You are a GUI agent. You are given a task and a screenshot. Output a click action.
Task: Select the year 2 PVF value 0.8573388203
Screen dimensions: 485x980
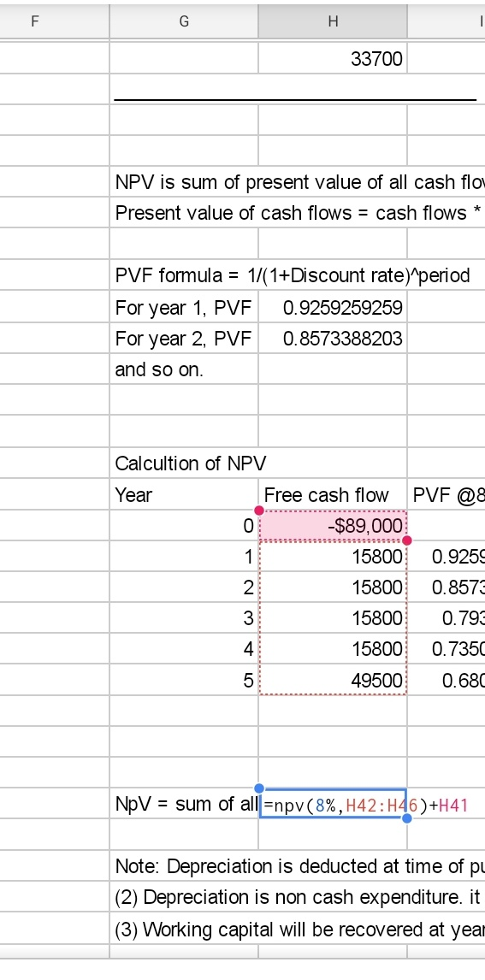[333, 339]
